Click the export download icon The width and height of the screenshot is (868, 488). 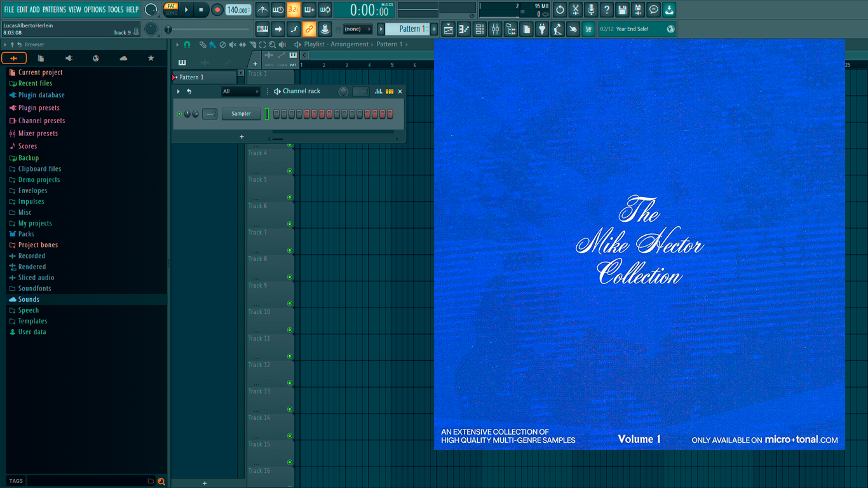669,10
